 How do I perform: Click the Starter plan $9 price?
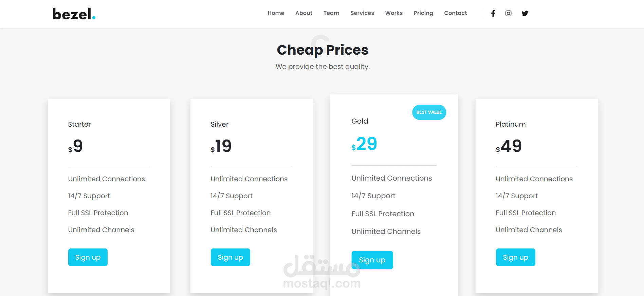point(75,146)
